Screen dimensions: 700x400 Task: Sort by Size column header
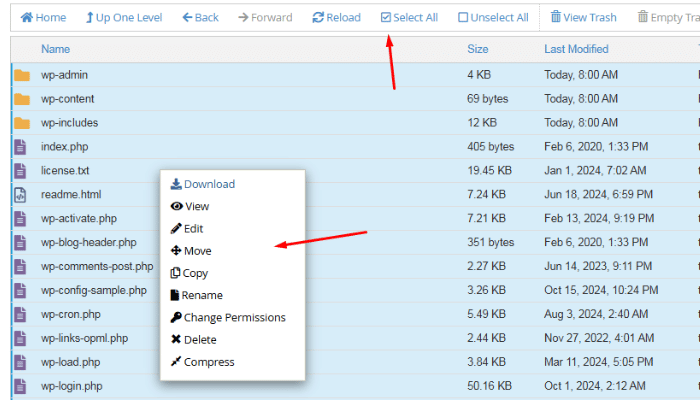click(478, 49)
